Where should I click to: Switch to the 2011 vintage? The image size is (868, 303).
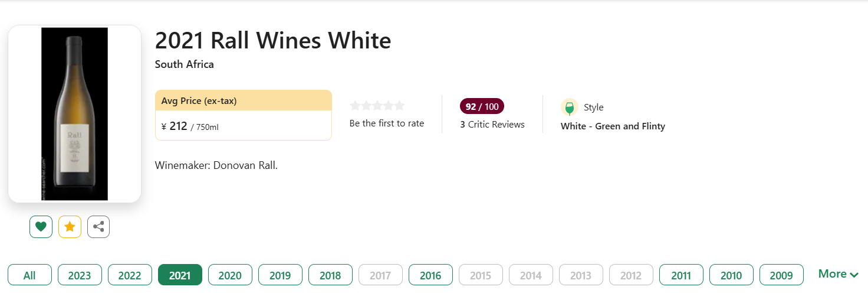681,275
